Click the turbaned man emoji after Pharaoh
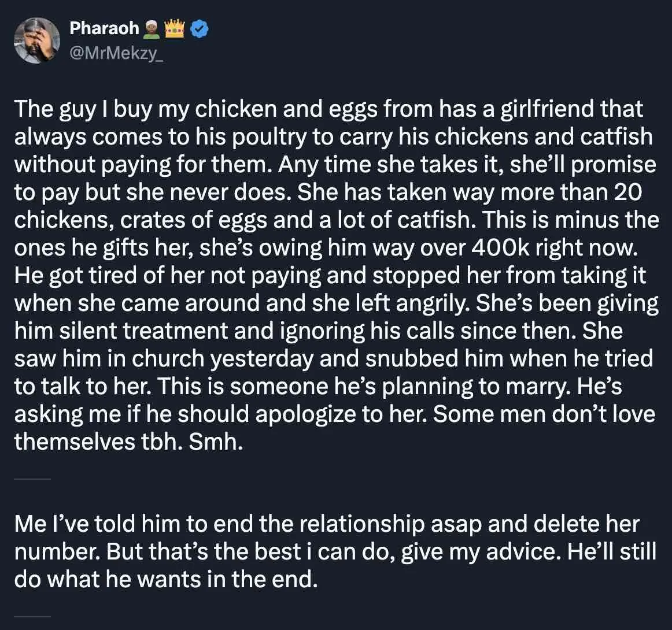This screenshot has height=630, width=672. (x=152, y=29)
